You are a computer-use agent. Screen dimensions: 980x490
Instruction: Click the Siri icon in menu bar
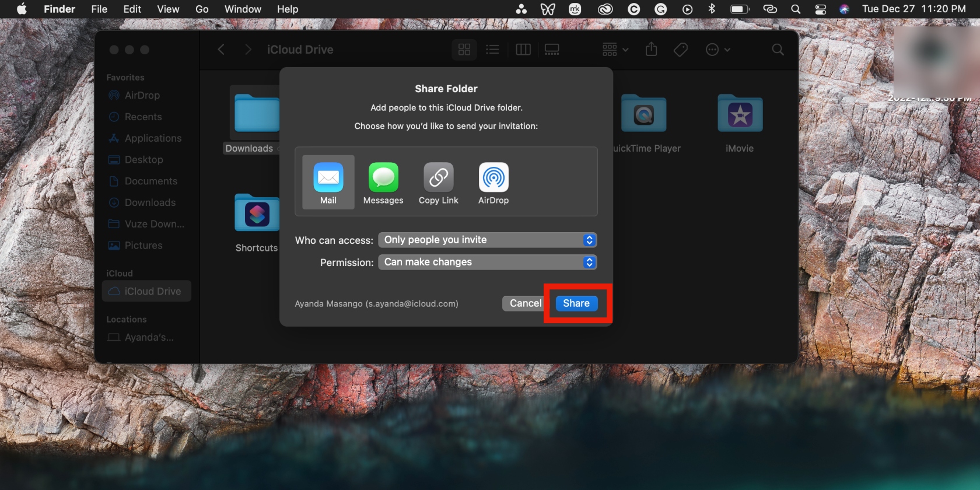pyautogui.click(x=845, y=9)
